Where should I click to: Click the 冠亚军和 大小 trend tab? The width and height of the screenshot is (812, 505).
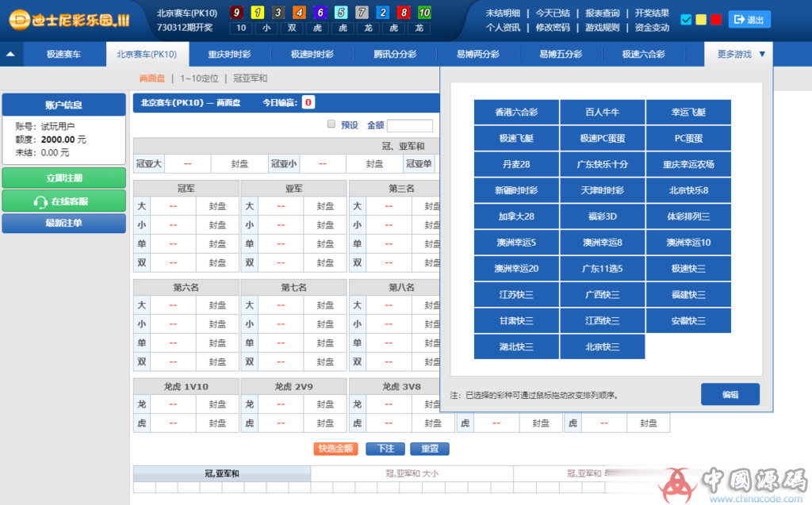click(412, 473)
